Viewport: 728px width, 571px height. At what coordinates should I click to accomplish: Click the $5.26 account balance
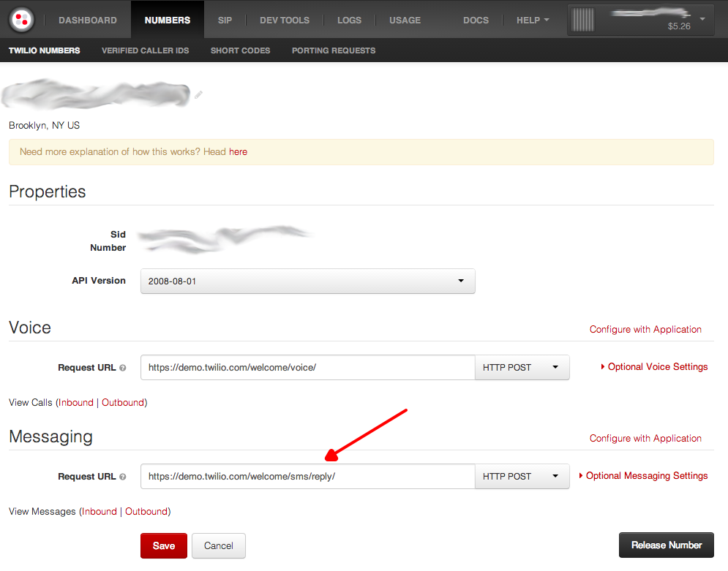pos(679,26)
